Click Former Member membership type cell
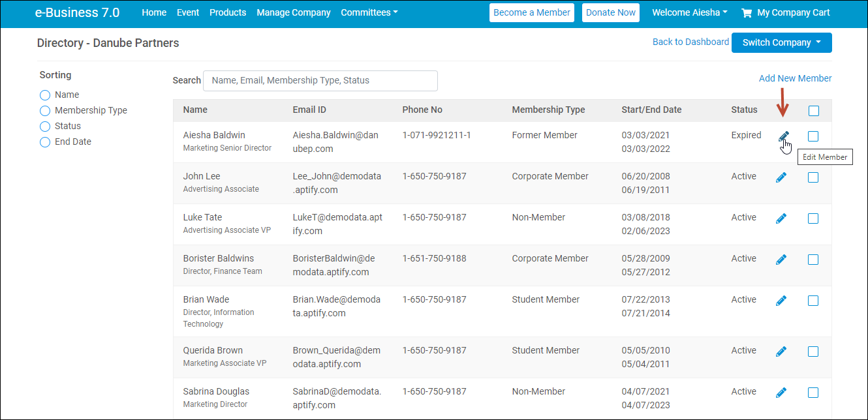Viewport: 868px width, 420px height. [544, 135]
